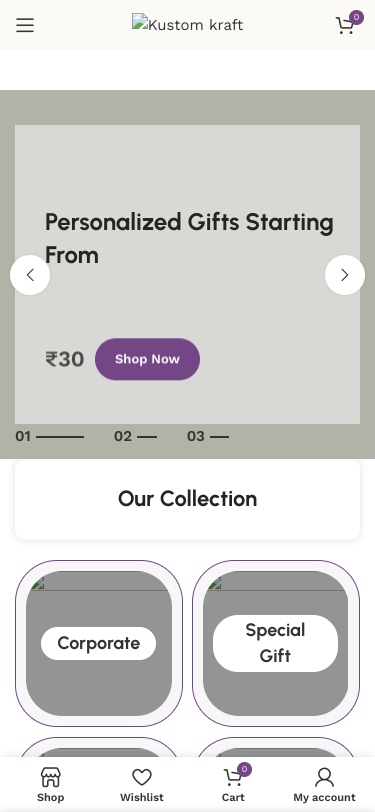Click the Corporate label pill
The height and width of the screenshot is (812, 375).
(x=98, y=643)
